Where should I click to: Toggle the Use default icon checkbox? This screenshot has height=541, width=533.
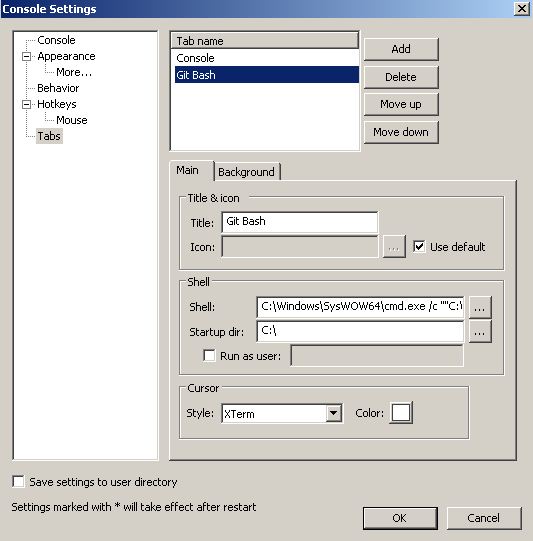click(x=419, y=247)
